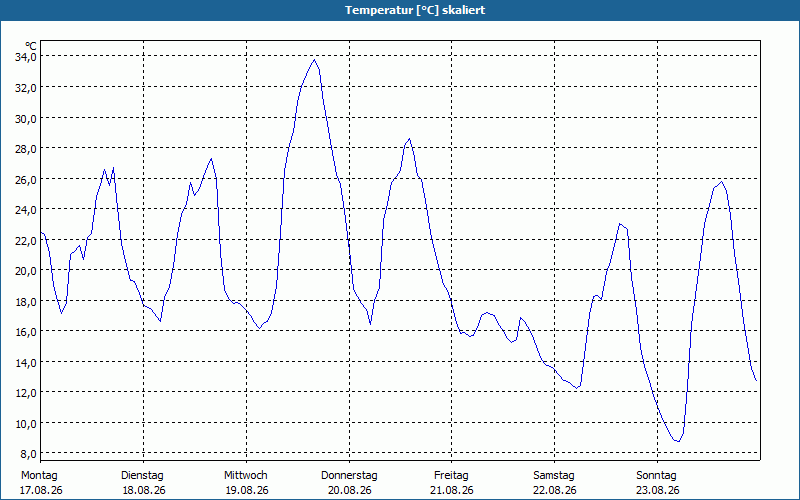Click the date '21.08.26'
This screenshot has width=800, height=500.
pyautogui.click(x=452, y=490)
